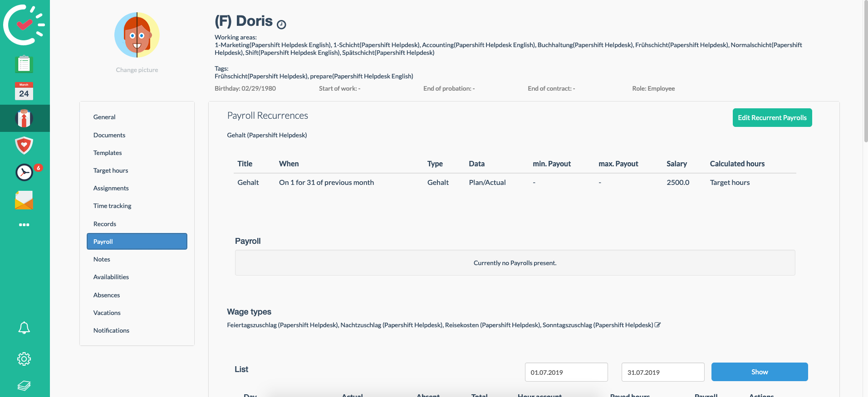
Task: Edit wage types pencil icon
Action: tap(657, 325)
